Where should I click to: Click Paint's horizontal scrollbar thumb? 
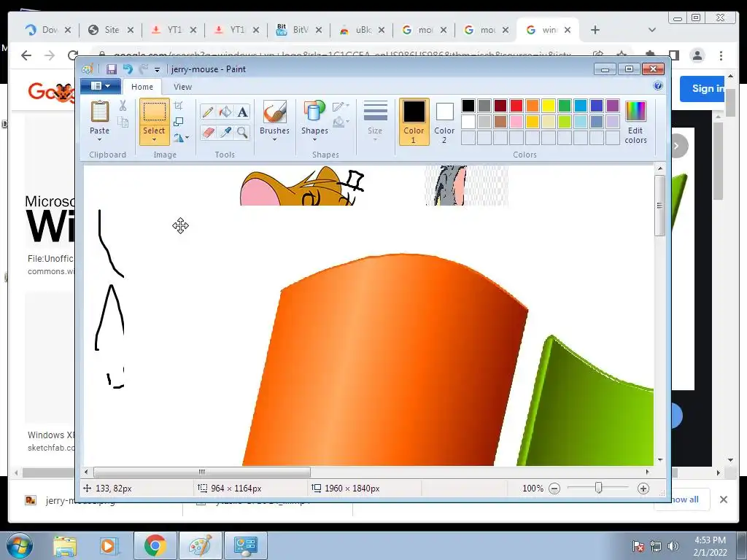pyautogui.click(x=202, y=472)
